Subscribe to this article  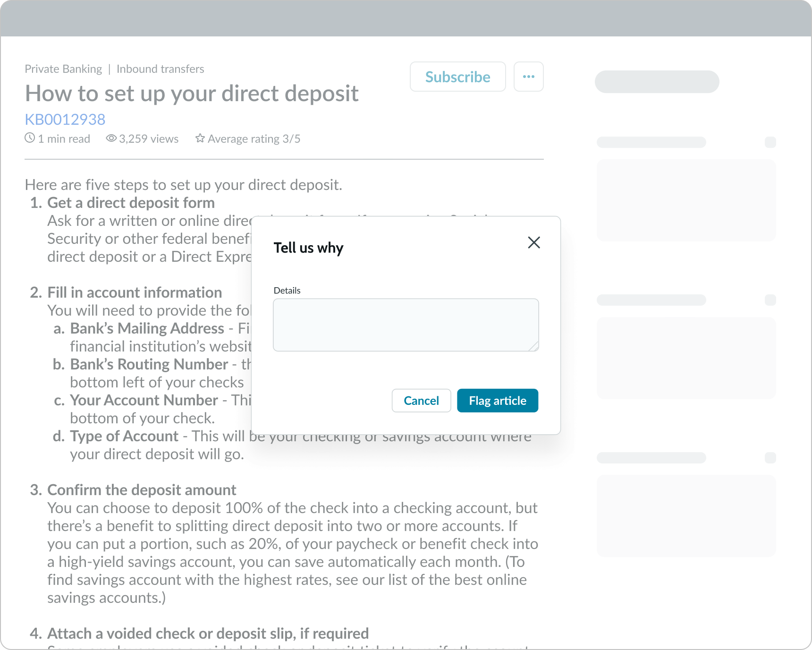point(457,77)
